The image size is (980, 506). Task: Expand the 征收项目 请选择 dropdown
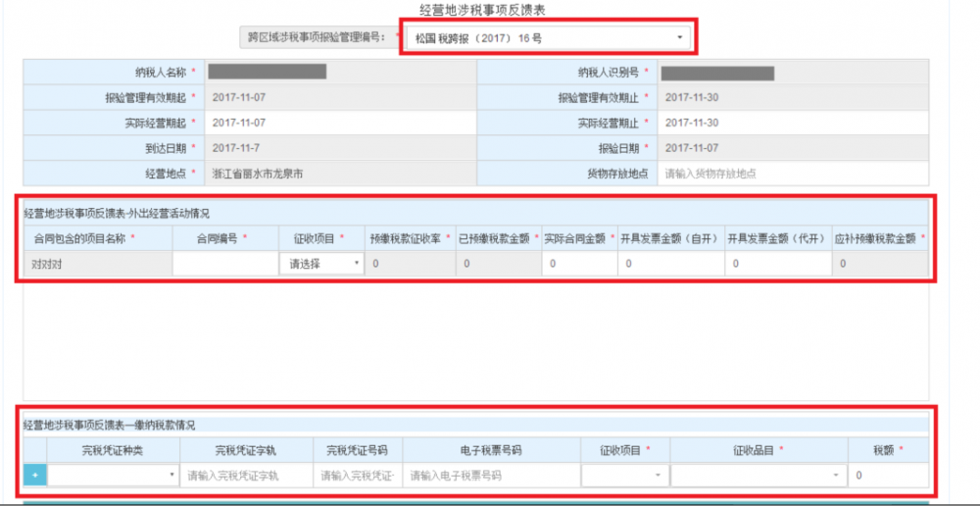(321, 264)
